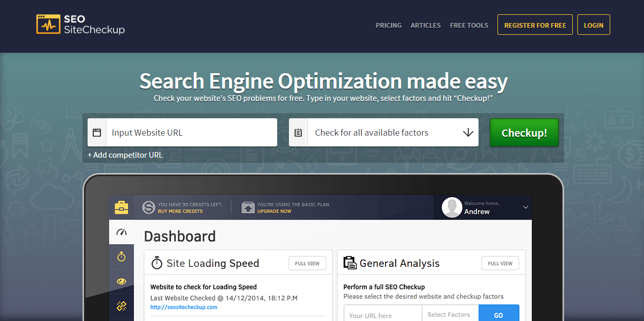Click the clipboard icon next to General Analysis
Image resolution: width=644 pixels, height=321 pixels.
(x=350, y=263)
